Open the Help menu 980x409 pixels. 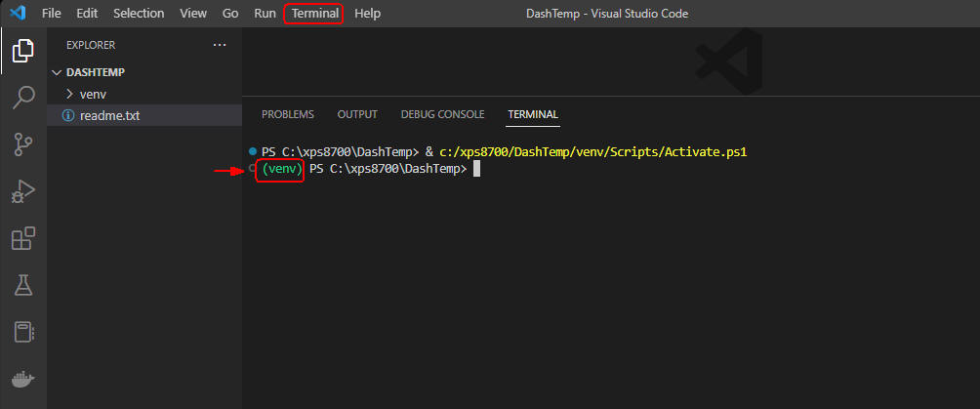[x=367, y=13]
